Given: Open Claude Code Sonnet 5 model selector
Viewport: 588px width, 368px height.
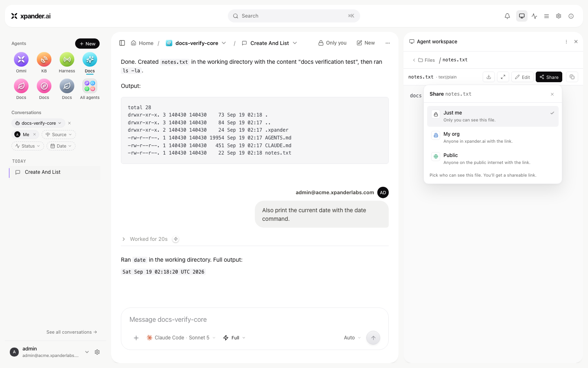Looking at the screenshot, I should click(181, 338).
